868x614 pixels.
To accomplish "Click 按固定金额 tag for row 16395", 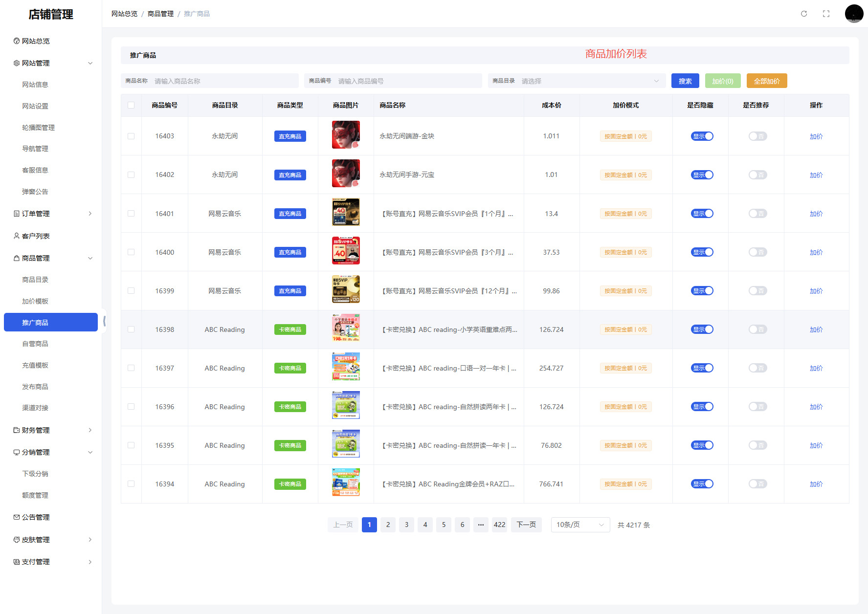I will (625, 445).
